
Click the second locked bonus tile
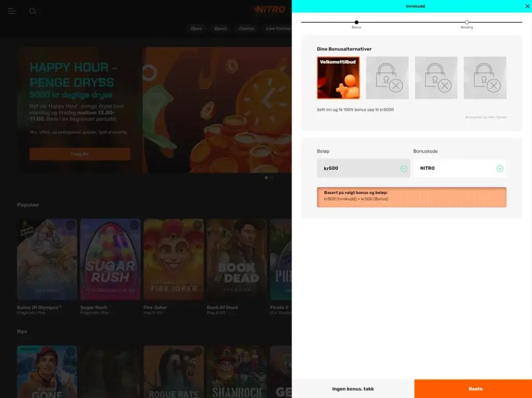click(x=436, y=78)
